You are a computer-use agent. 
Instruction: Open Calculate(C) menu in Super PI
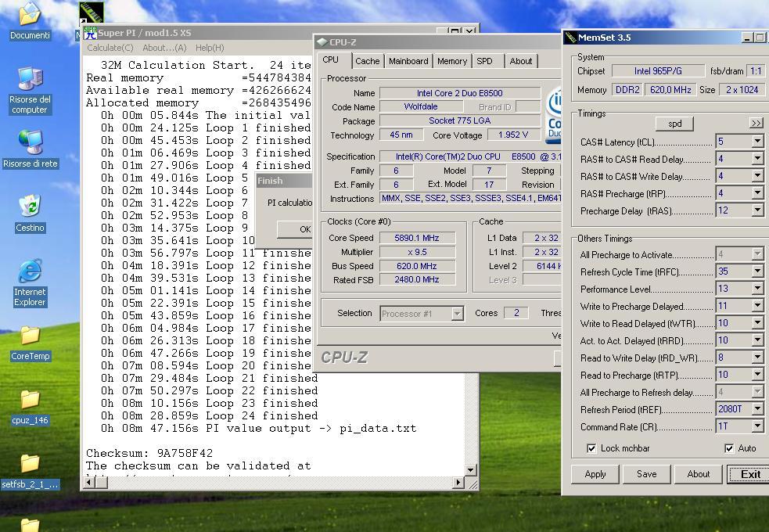click(110, 48)
